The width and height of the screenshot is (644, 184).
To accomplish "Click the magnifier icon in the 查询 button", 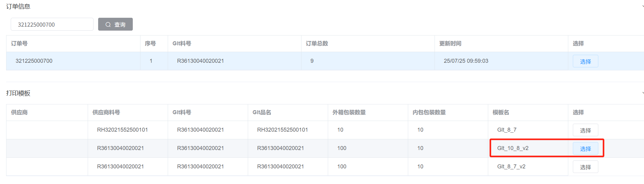I will coord(108,24).
